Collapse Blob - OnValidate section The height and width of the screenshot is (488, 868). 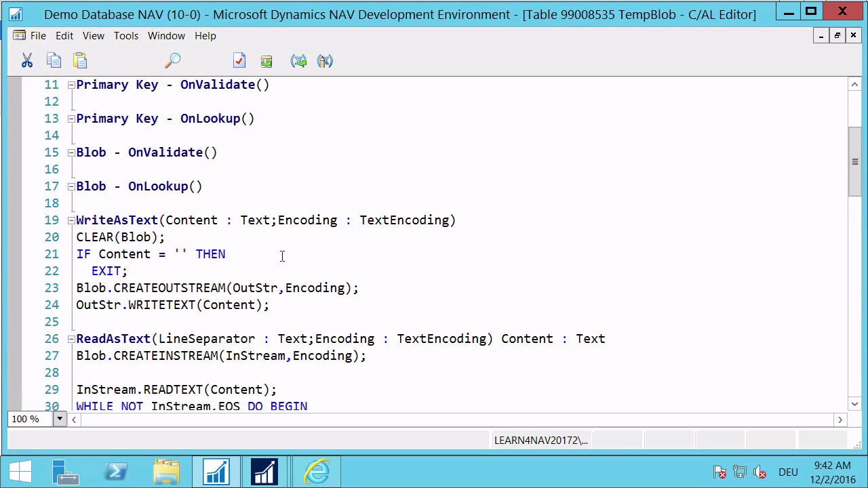(x=71, y=152)
